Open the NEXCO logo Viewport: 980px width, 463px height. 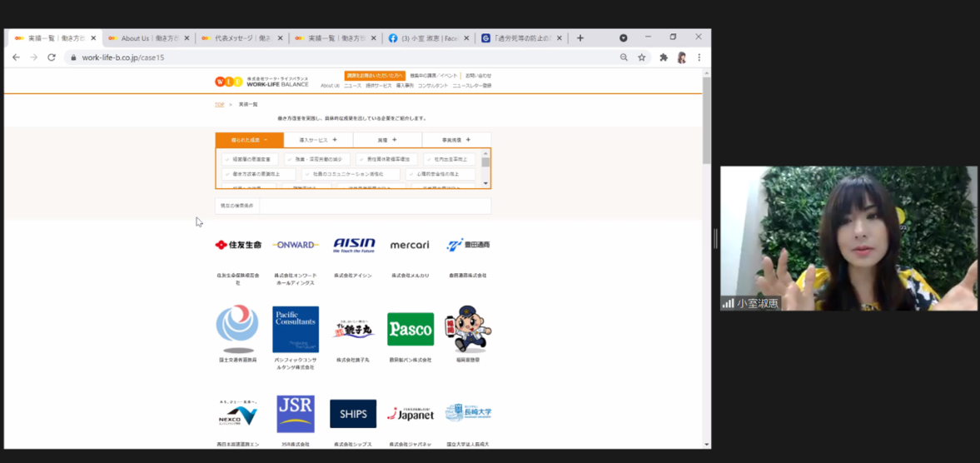click(x=237, y=414)
